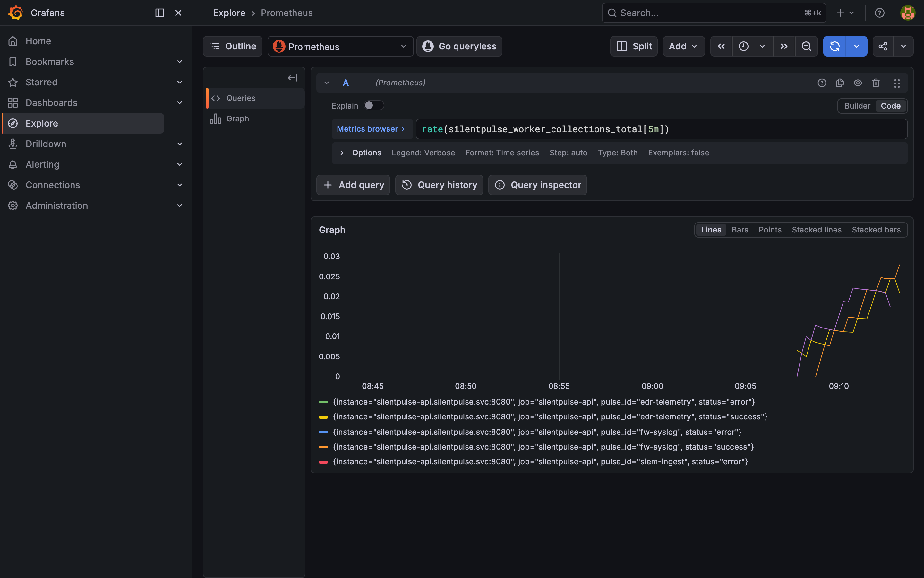Collapse the outline panel arrow
The width and height of the screenshot is (924, 578).
point(293,78)
